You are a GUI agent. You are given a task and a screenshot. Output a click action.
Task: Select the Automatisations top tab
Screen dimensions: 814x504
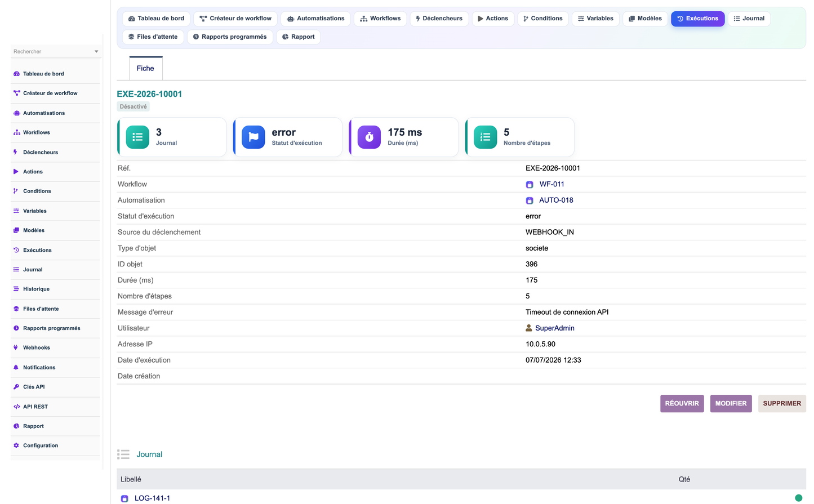click(315, 19)
